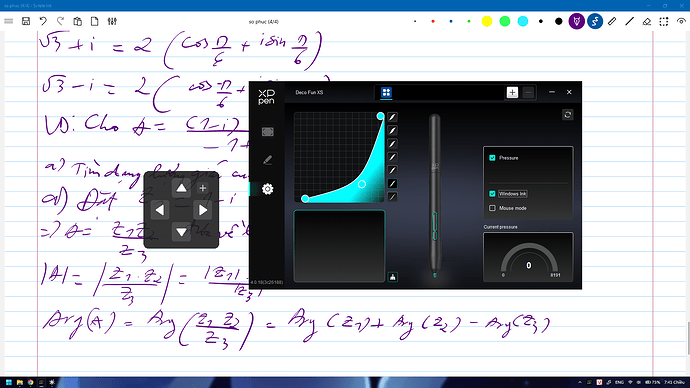Select the yellow highlighter swatch
This screenshot has width=690, height=388.
click(487, 21)
